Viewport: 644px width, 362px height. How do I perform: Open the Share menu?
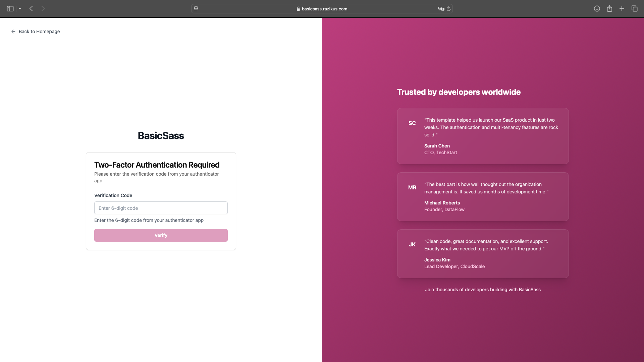point(609,9)
